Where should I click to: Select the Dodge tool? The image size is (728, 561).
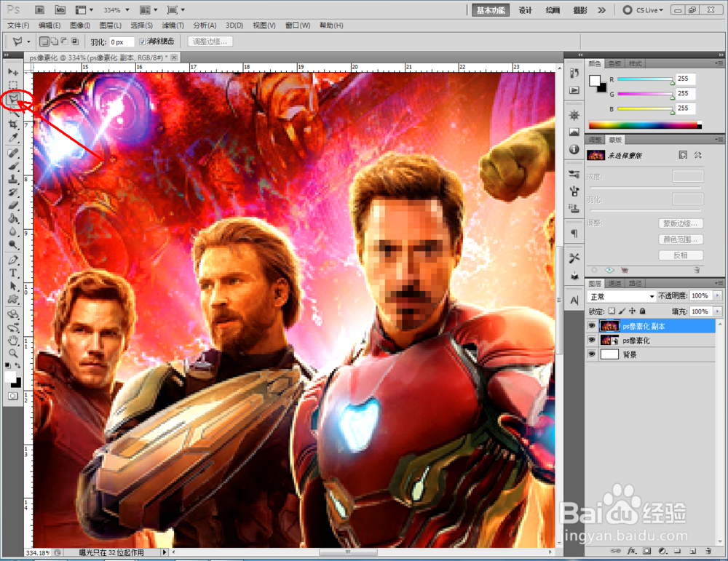click(13, 244)
